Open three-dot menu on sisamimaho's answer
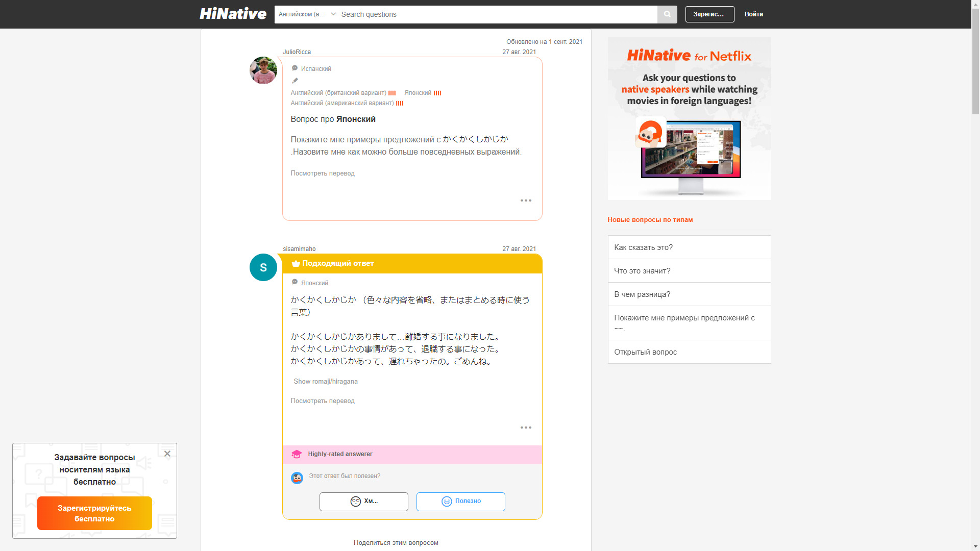The image size is (980, 551). tap(526, 428)
